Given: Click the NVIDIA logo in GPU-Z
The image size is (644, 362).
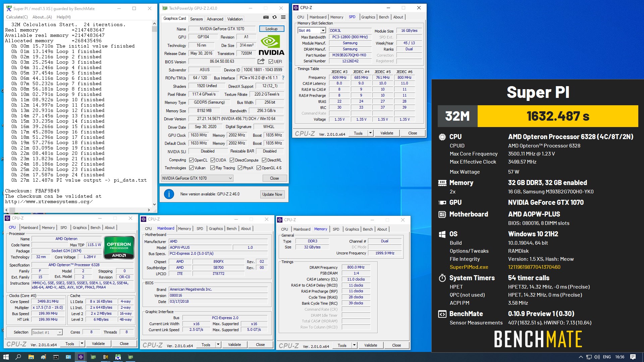Looking at the screenshot, I should (271, 46).
